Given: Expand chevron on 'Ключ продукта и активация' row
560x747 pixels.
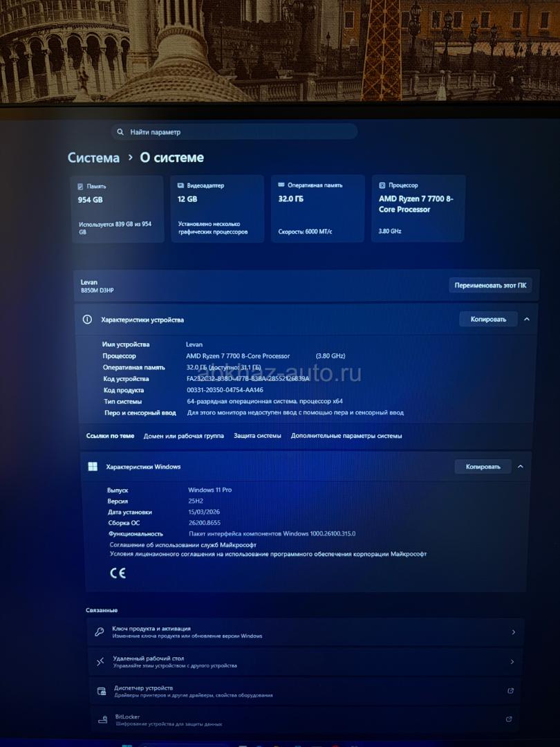Looking at the screenshot, I should pos(513,632).
